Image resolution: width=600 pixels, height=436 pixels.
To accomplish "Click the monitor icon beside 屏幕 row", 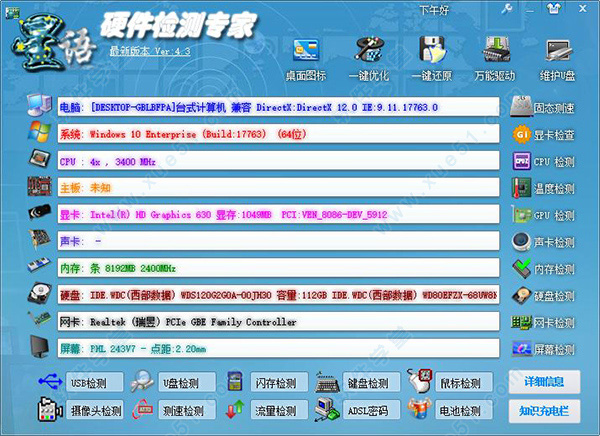I will click(40, 346).
